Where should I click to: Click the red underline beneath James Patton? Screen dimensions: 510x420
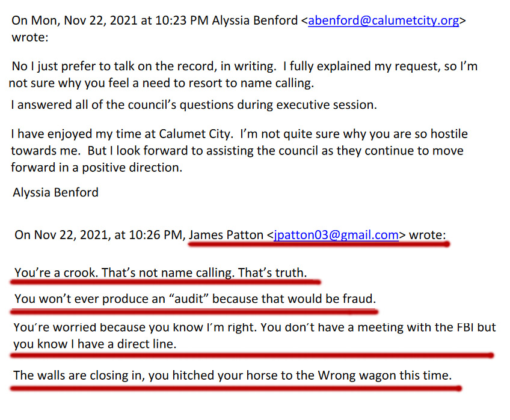pos(319,244)
